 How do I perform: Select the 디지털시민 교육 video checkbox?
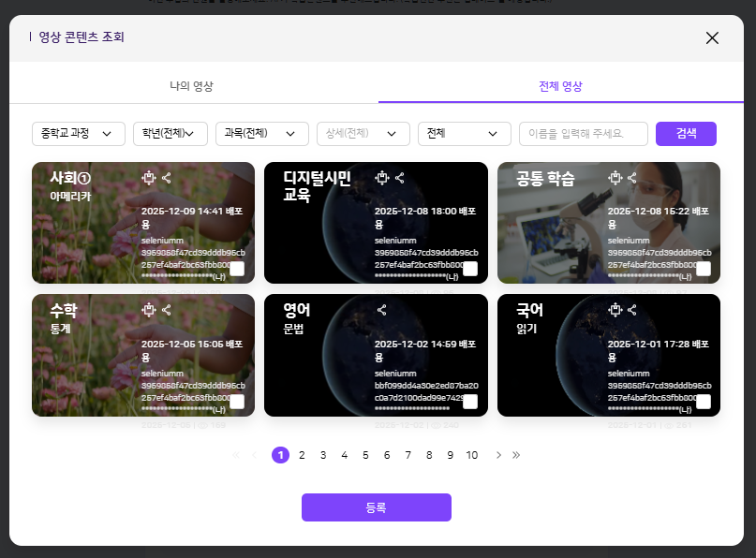470,270
